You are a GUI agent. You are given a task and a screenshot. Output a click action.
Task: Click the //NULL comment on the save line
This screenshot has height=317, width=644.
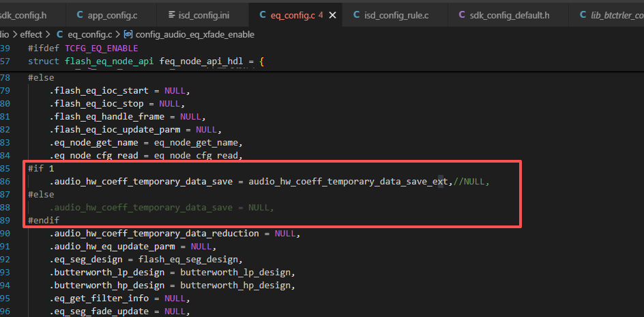tap(472, 182)
